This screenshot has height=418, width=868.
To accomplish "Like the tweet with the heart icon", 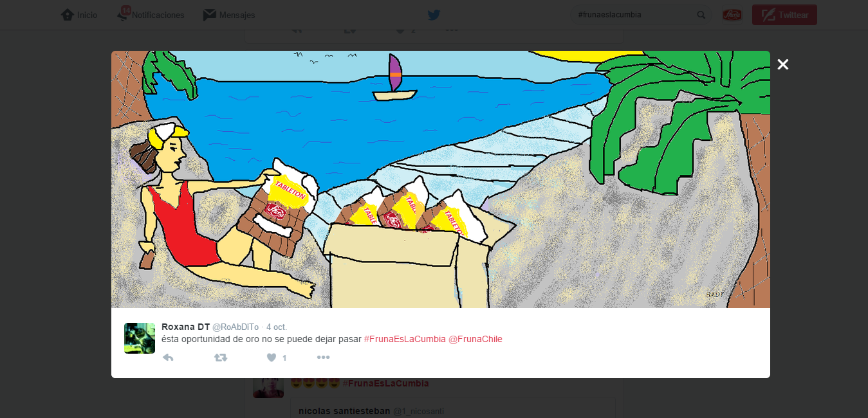I will 272,358.
